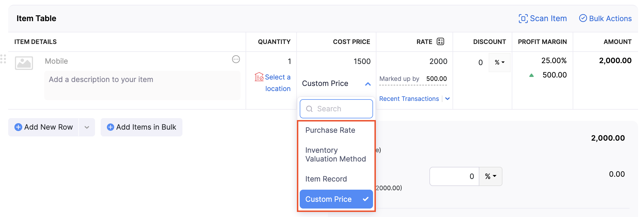Viewport: 644px width, 217px height.
Task: Select Purchase Rate from pricing options
Action: coord(330,130)
